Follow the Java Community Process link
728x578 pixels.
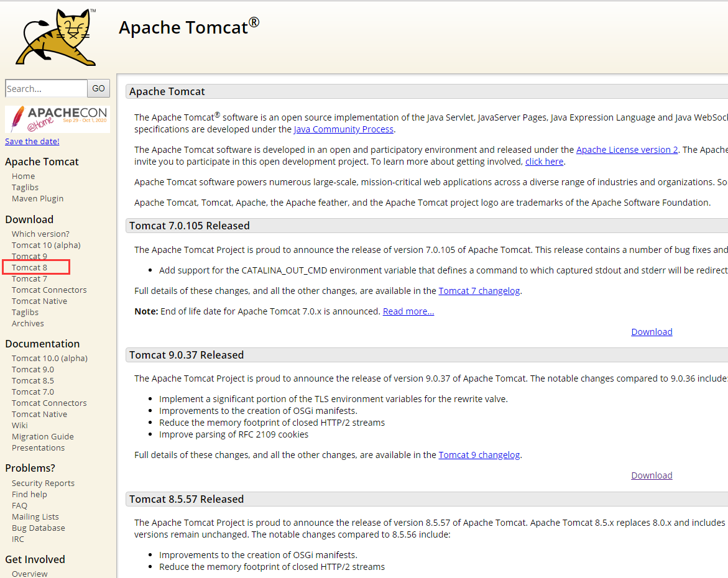click(344, 129)
